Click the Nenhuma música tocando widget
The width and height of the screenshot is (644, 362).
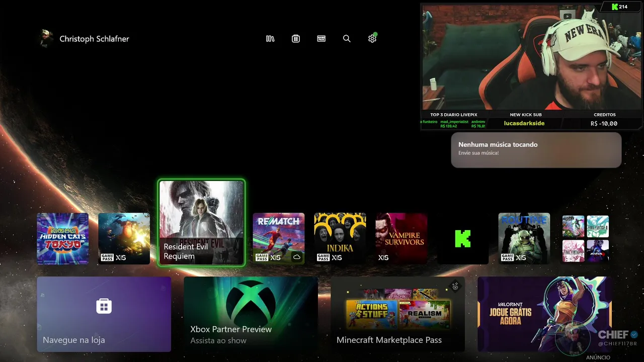coord(536,150)
